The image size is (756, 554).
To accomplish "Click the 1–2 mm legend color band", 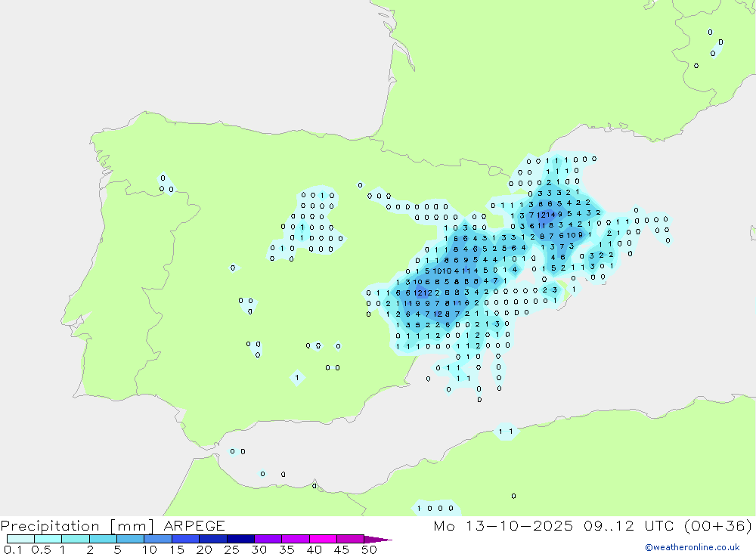I will tap(75, 539).
